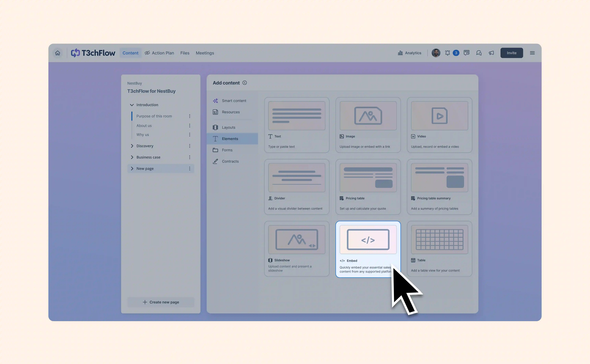Select the Layouts category
This screenshot has width=590, height=364.
pos(228,127)
